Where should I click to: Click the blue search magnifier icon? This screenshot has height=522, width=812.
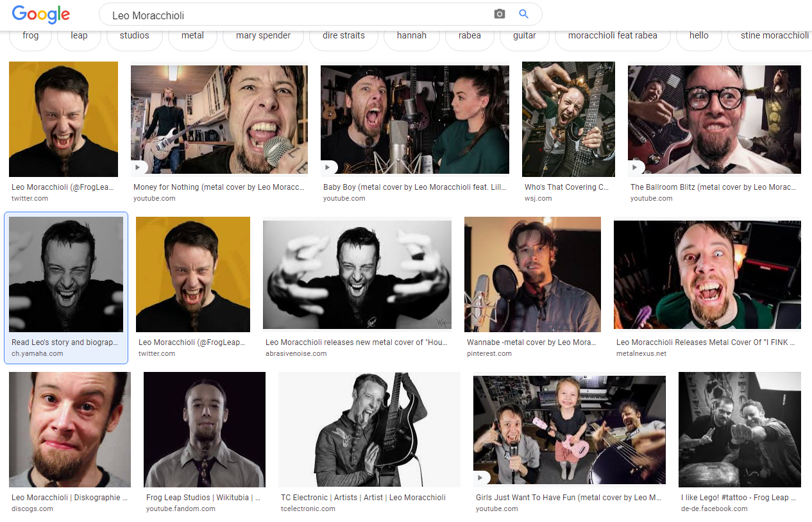pos(524,14)
